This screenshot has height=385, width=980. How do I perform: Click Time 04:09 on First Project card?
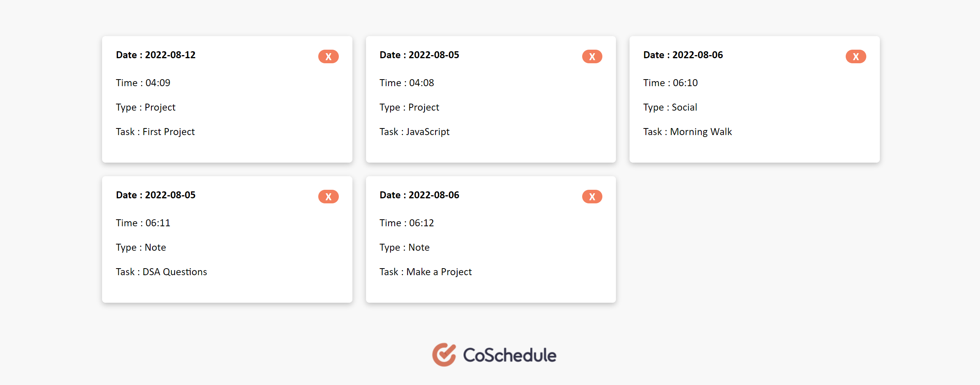click(143, 82)
